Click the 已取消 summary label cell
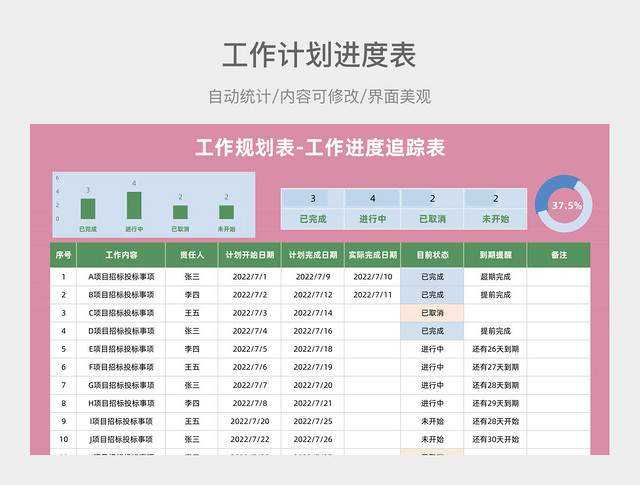 [432, 219]
